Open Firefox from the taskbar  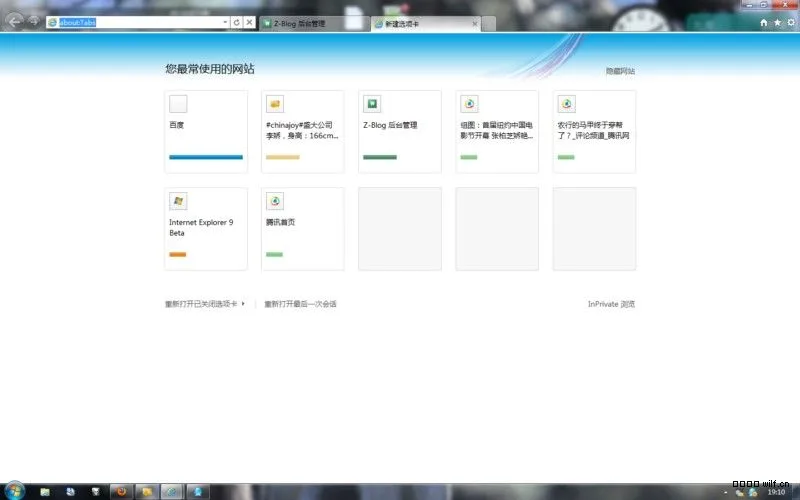(x=121, y=491)
